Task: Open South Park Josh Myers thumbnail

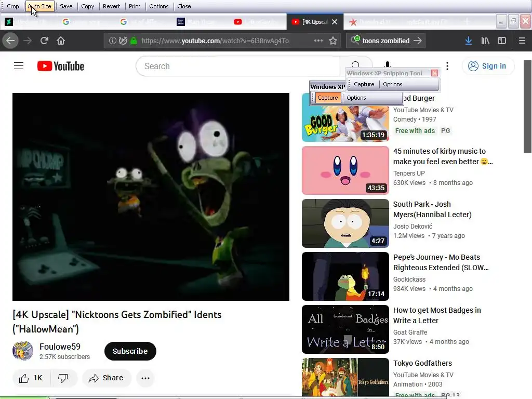Action: point(345,223)
